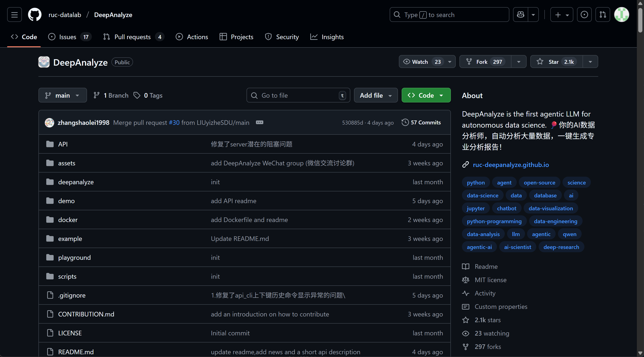The image size is (644, 357).
Task: Open Copilot chat icon in header
Action: coord(520,15)
